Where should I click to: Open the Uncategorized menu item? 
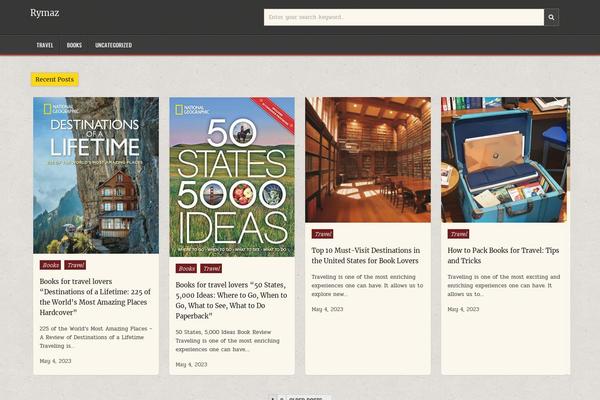[113, 45]
